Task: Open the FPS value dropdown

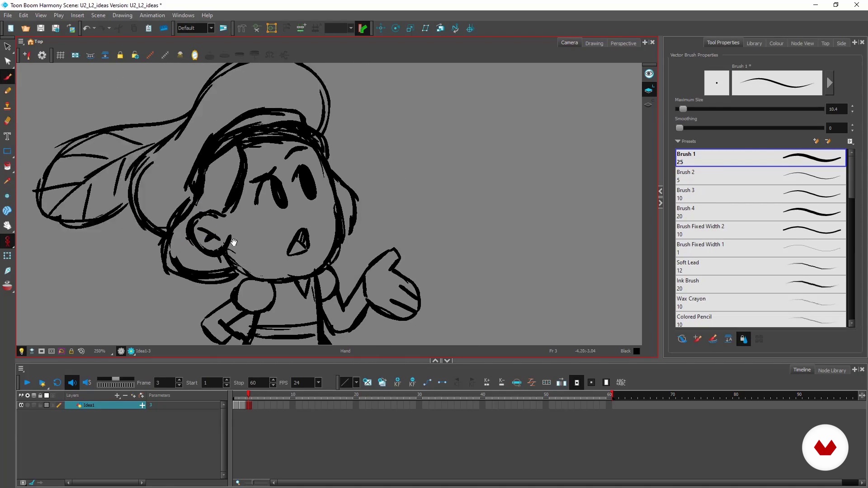Action: (318, 383)
